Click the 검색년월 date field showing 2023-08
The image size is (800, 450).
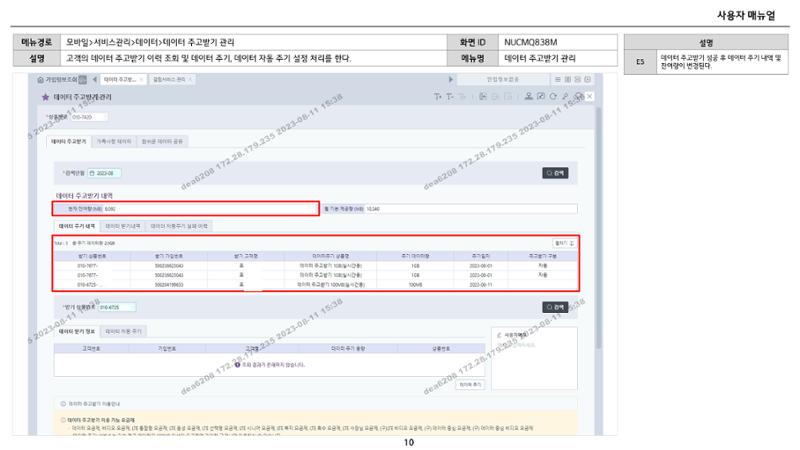(x=105, y=173)
